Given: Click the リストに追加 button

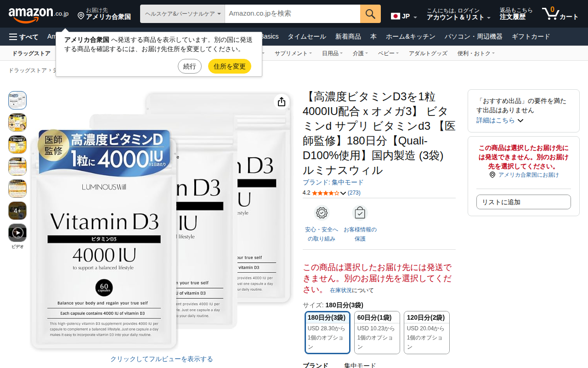Looking at the screenshot, I should coord(524,202).
